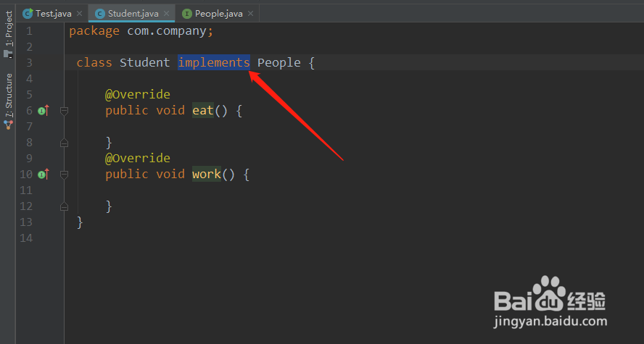The height and width of the screenshot is (344, 644).
Task: Click the eat method name
Action: 203,110
